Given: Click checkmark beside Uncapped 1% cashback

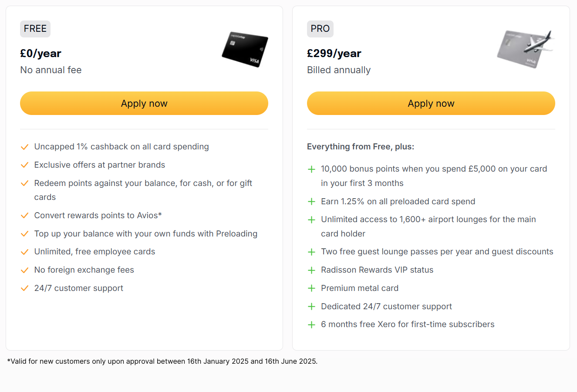Looking at the screenshot, I should [x=25, y=147].
